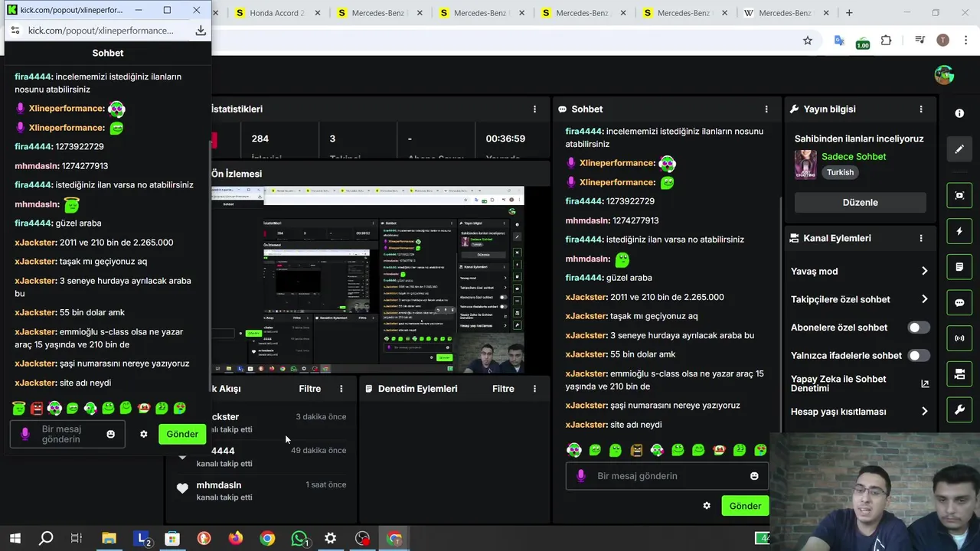980x551 pixels.
Task: Open chat settings gear in dashboard Sohbet
Action: [707, 506]
